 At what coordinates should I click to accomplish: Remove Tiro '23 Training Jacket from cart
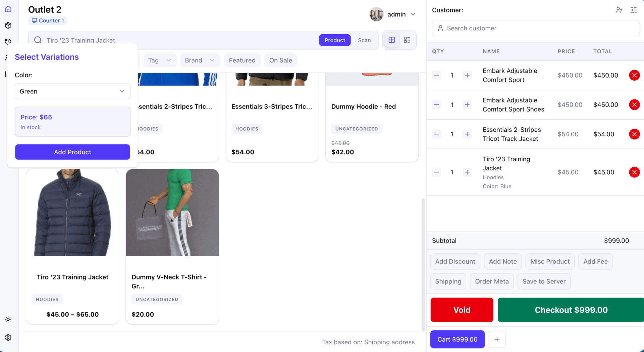click(x=634, y=172)
